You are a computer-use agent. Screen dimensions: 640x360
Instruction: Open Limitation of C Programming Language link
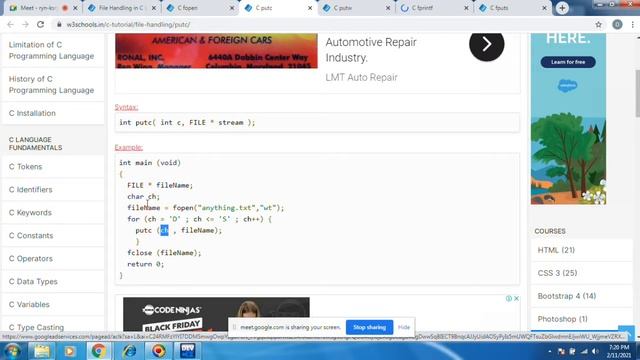tap(51, 50)
